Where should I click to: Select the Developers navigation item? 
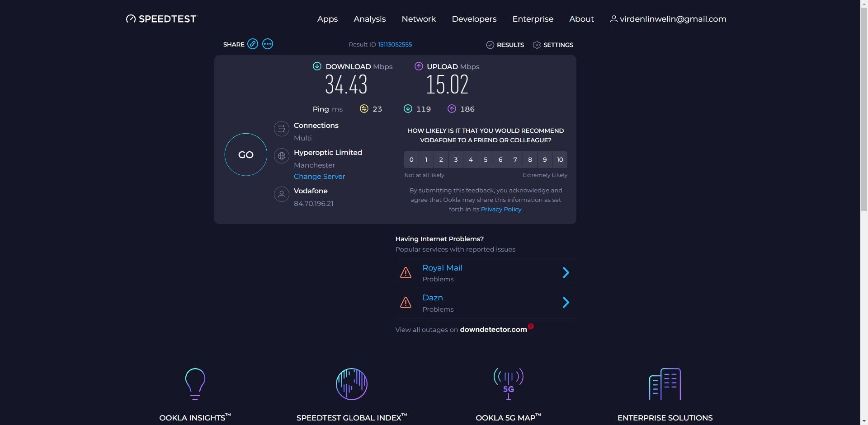[x=474, y=19]
